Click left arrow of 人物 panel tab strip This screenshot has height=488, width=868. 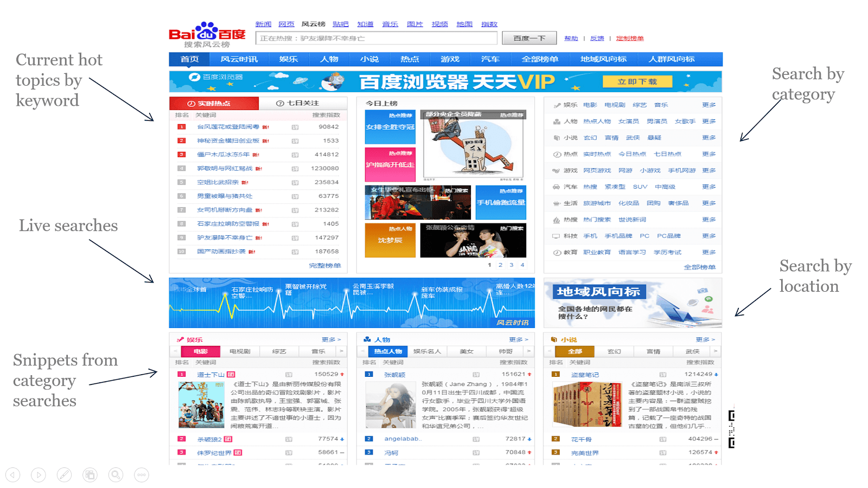[x=362, y=351]
